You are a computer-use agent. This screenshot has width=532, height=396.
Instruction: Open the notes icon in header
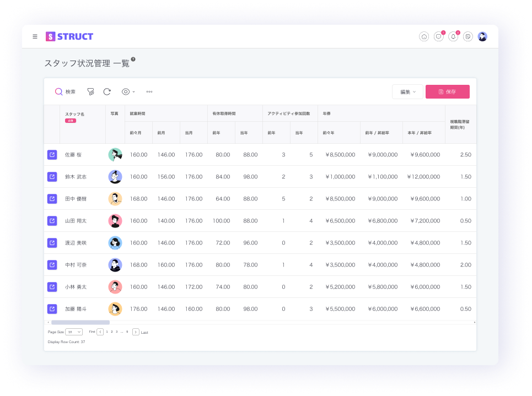pyautogui.click(x=468, y=36)
